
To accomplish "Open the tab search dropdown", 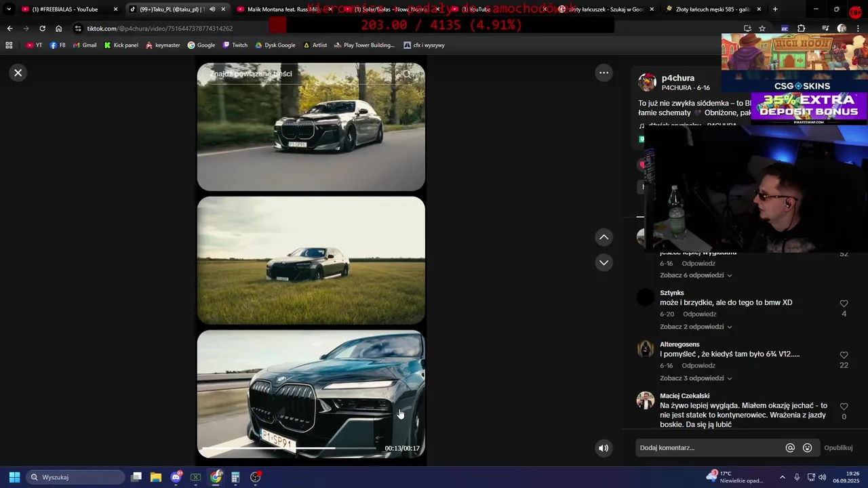I will pyautogui.click(x=8, y=9).
